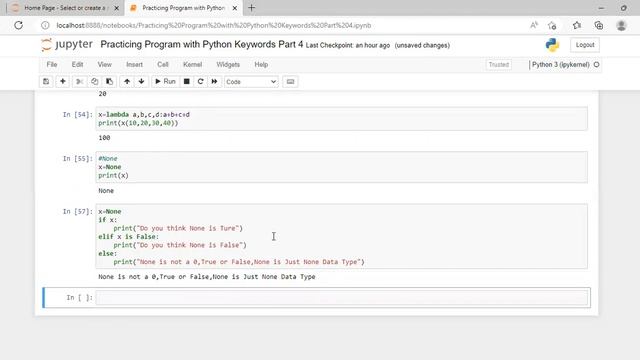Click the kernel idle circle indicator
This screenshot has width=640, height=360.
(596, 64)
